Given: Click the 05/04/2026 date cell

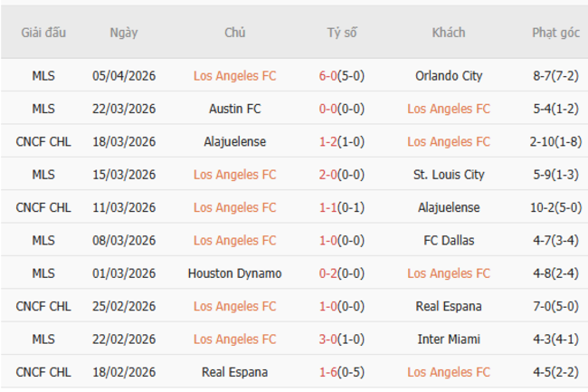Looking at the screenshot, I should tap(124, 76).
